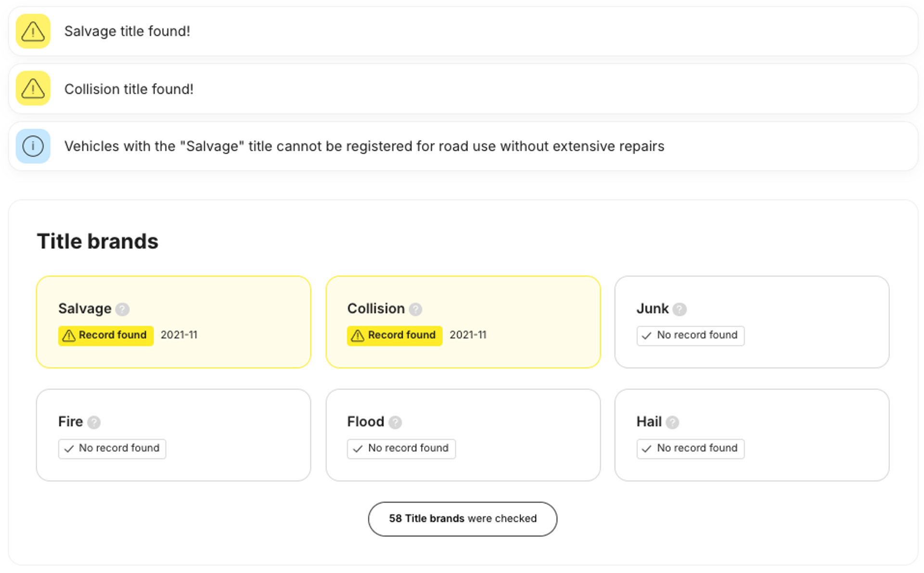The width and height of the screenshot is (924, 573).
Task: Open the Collision title found alert
Action: click(x=129, y=89)
